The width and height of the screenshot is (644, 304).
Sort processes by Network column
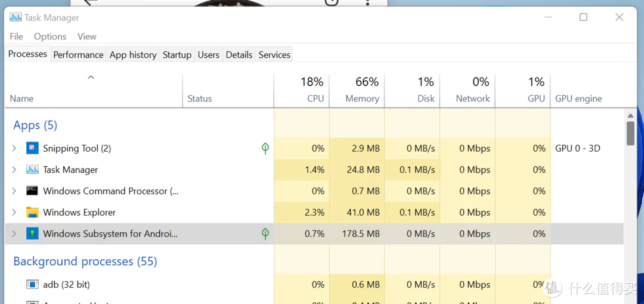[x=467, y=91]
